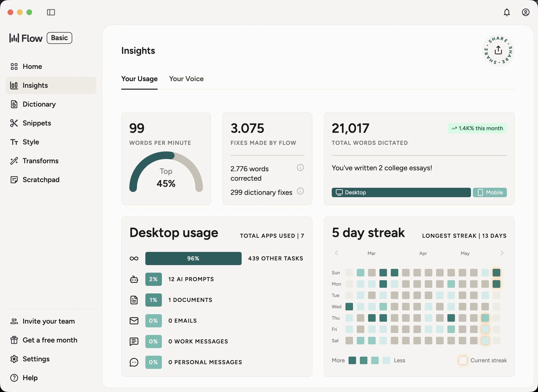This screenshot has height=392, width=538.
Task: Open the user account profile icon
Action: (x=525, y=12)
